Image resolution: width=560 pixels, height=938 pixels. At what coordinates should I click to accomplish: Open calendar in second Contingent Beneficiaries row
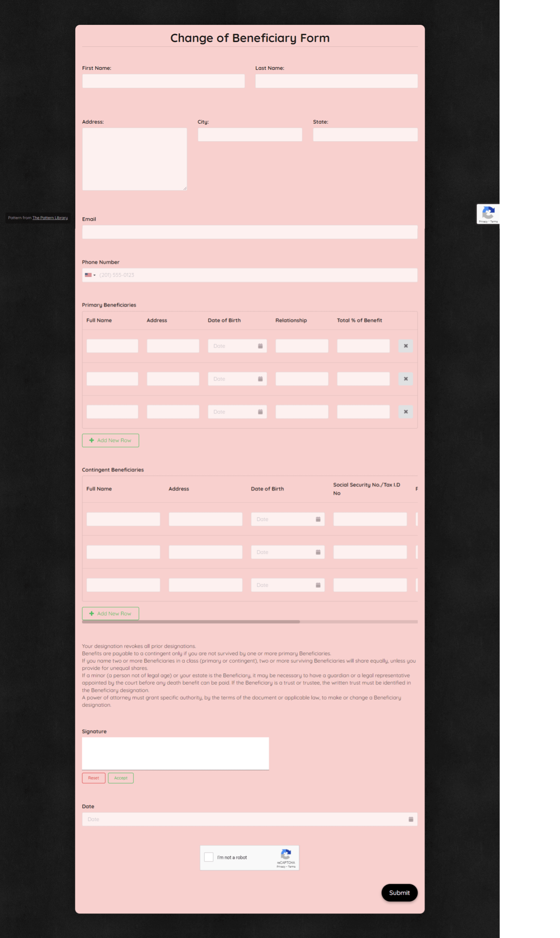pos(318,552)
